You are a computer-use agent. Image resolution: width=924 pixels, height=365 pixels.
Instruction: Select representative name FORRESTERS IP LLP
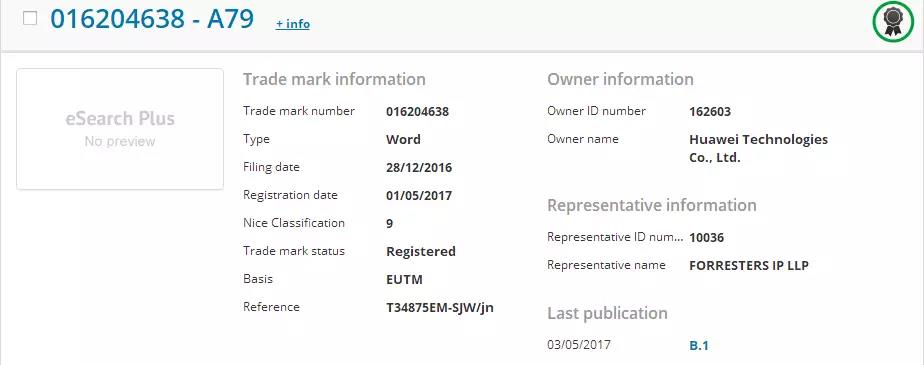click(x=748, y=265)
